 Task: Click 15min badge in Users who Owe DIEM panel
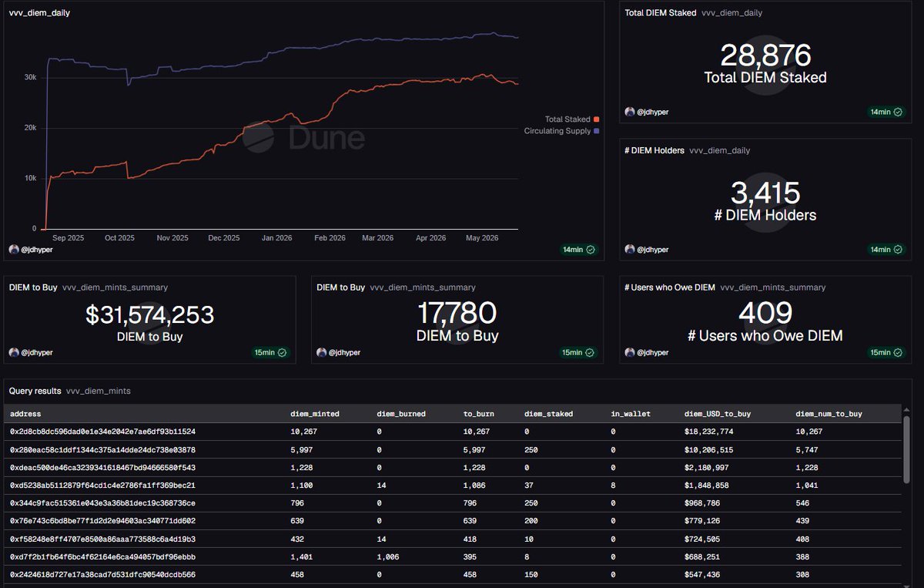(x=887, y=352)
